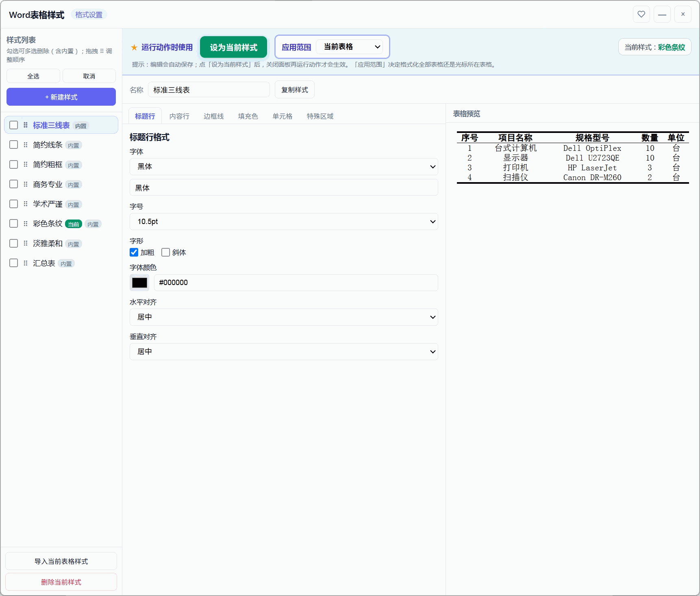The image size is (700, 596).
Task: Click the heart favorite icon
Action: point(641,14)
